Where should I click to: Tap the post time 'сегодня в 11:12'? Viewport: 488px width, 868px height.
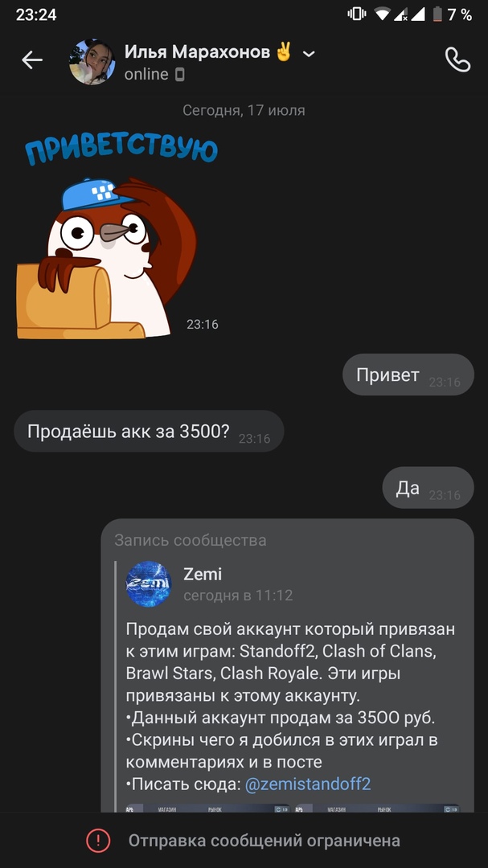click(x=238, y=596)
